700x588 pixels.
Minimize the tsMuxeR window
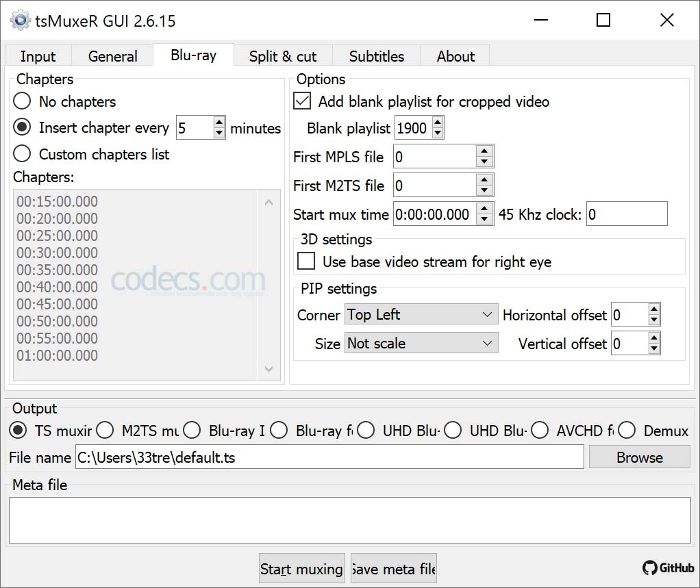click(540, 20)
